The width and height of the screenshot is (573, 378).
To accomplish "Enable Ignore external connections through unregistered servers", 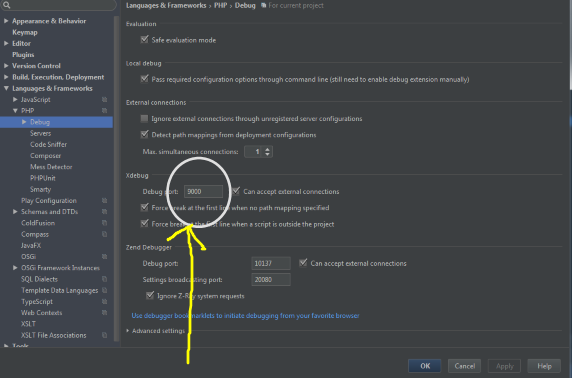I will (x=144, y=118).
